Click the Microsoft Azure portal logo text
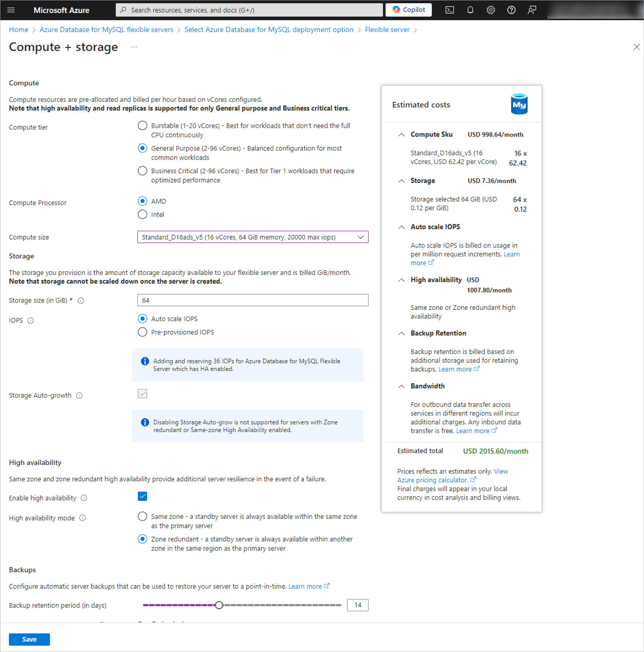 point(61,10)
